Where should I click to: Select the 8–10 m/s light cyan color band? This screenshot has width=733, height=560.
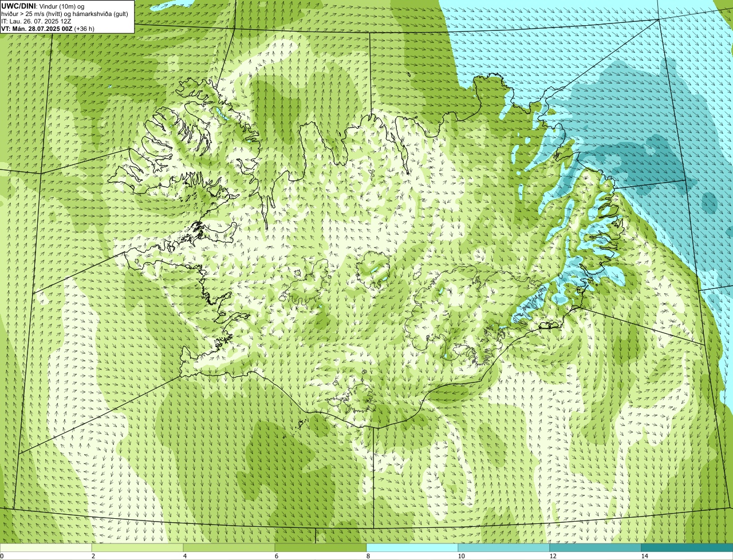coord(412,547)
